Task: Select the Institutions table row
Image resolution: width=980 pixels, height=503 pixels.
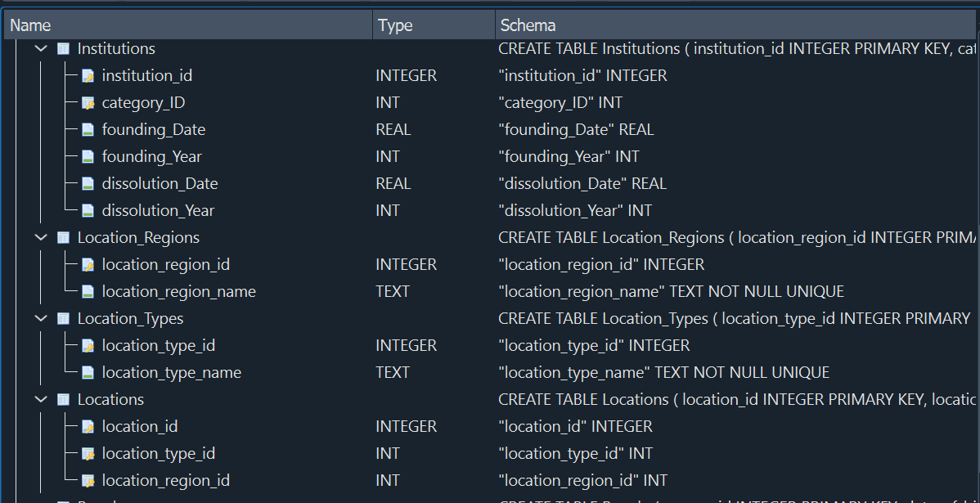Action: (x=490, y=48)
